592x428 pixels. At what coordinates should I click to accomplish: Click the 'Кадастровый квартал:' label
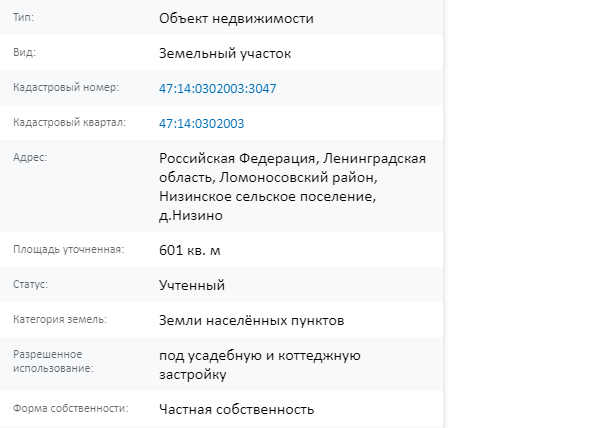69,122
